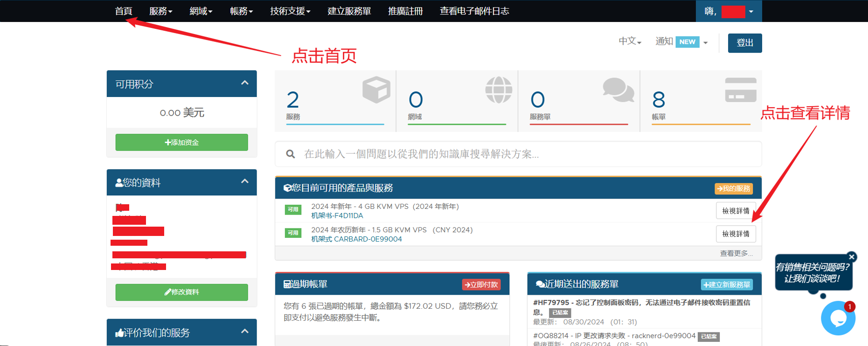Image resolution: width=868 pixels, height=346 pixels.
Task: Click the invoices credit card icon
Action: (740, 90)
